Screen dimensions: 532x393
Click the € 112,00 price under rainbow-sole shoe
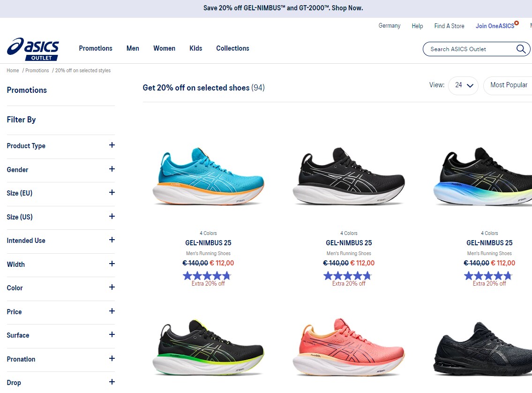pyautogui.click(x=503, y=263)
